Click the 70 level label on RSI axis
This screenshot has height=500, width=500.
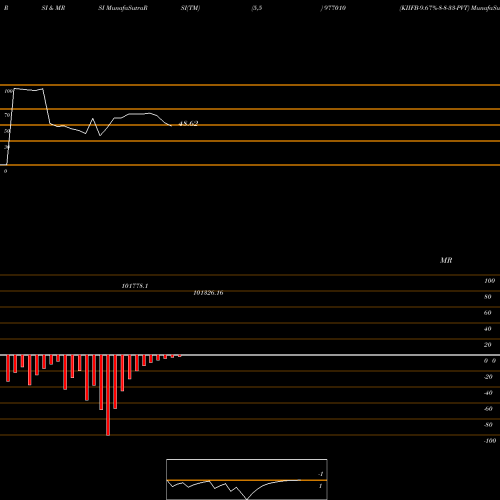[x=7, y=115]
